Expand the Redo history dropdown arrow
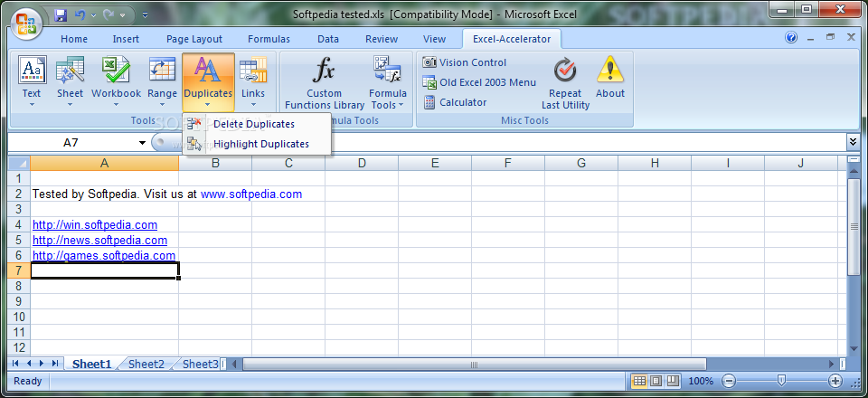868x398 pixels. point(122,15)
